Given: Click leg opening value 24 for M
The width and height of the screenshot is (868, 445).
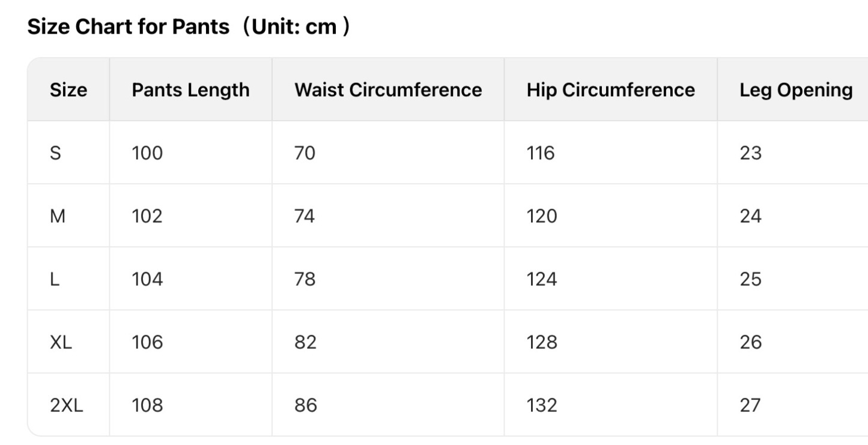Looking at the screenshot, I should [751, 216].
